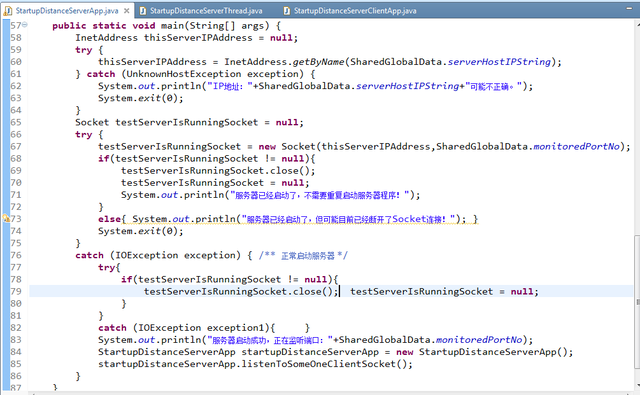Click the 'else' keyword on line 73
The height and width of the screenshot is (395, 640).
point(109,219)
